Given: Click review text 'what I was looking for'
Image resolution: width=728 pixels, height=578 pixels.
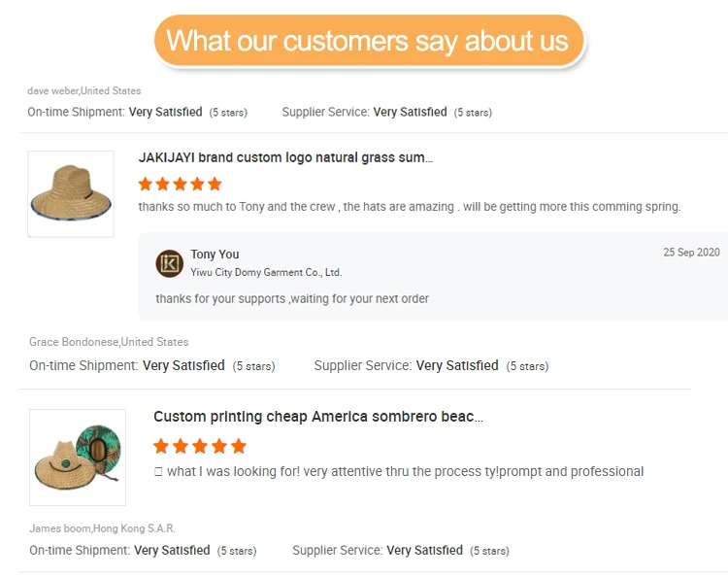Looking at the screenshot, I should [x=405, y=471].
